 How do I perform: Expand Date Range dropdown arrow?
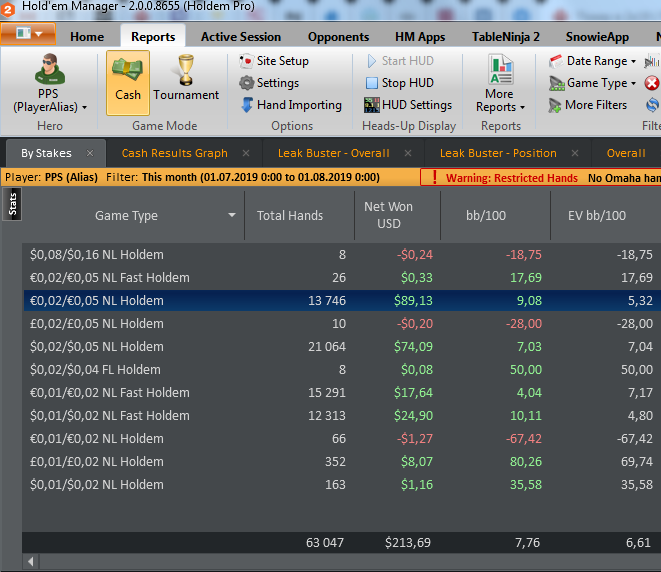633,62
